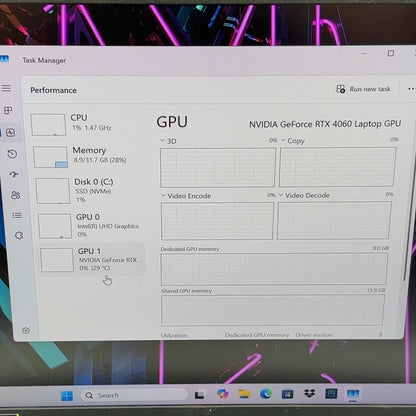The height and width of the screenshot is (416, 416).
Task: Expand the 3D graph engine dropdown
Action: click(168, 141)
